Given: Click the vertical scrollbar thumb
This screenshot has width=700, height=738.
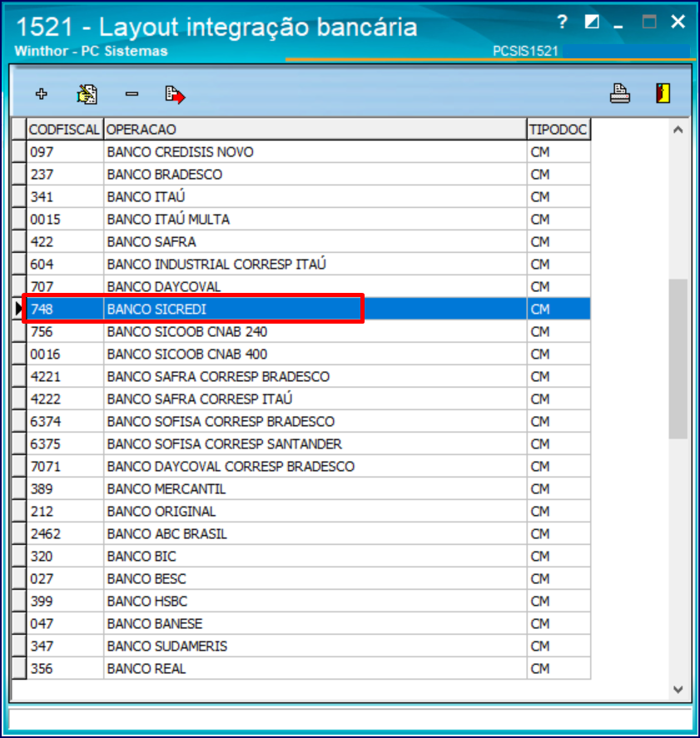Looking at the screenshot, I should 678,359.
